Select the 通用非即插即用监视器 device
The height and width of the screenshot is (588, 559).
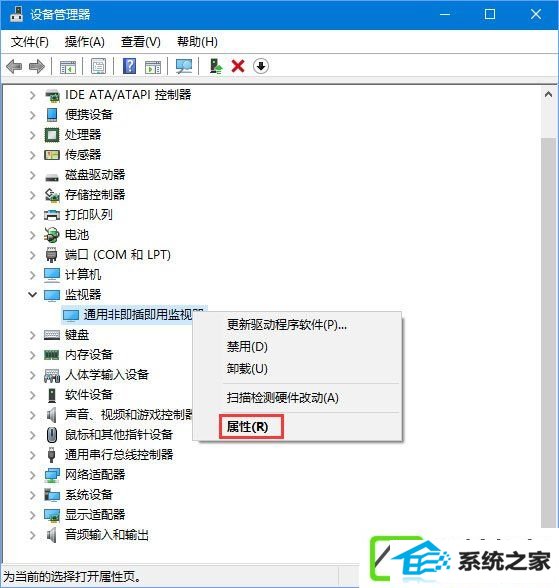[x=134, y=315]
